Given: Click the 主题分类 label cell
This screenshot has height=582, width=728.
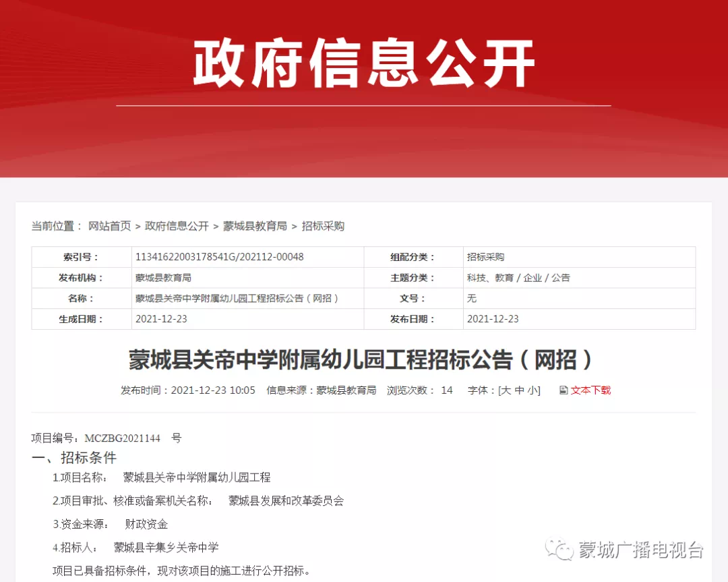Looking at the screenshot, I should (x=414, y=278).
